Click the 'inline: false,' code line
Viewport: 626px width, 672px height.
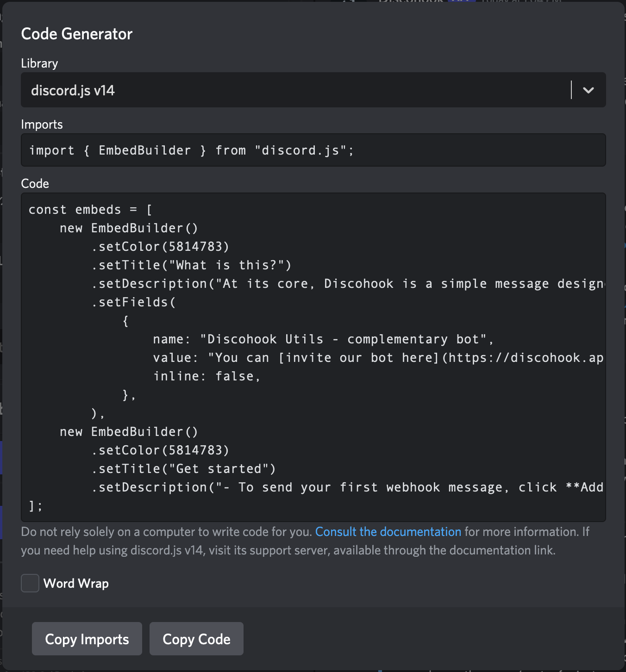coord(207,376)
